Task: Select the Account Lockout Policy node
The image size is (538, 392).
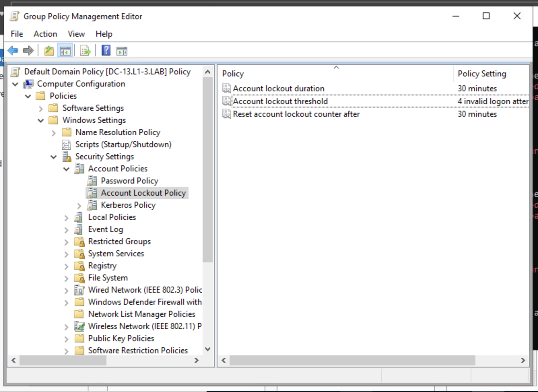Action: coord(143,193)
